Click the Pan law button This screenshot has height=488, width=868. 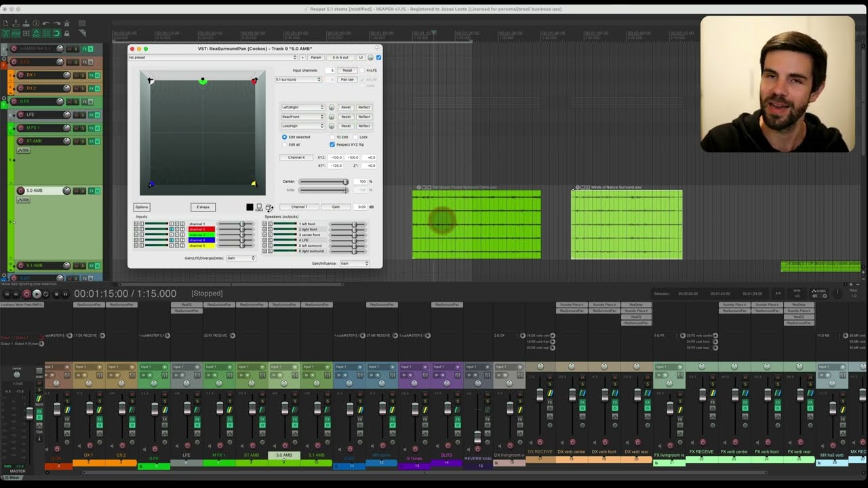[347, 79]
